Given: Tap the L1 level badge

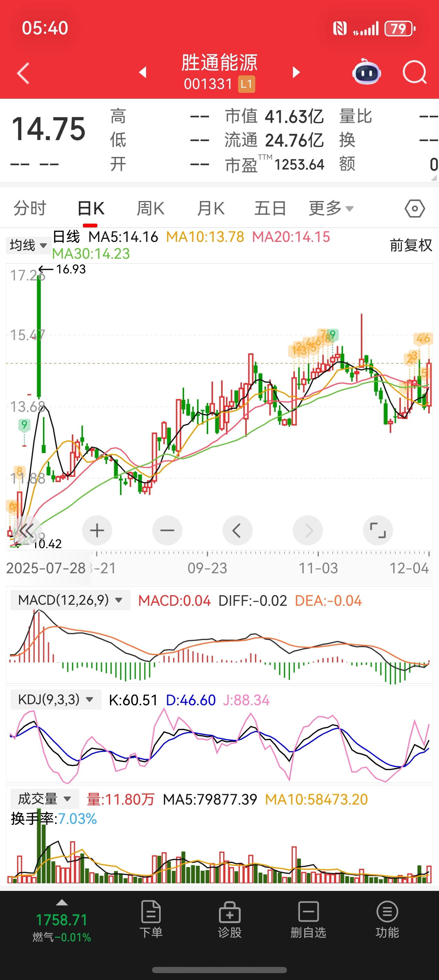Looking at the screenshot, I should pos(247,84).
